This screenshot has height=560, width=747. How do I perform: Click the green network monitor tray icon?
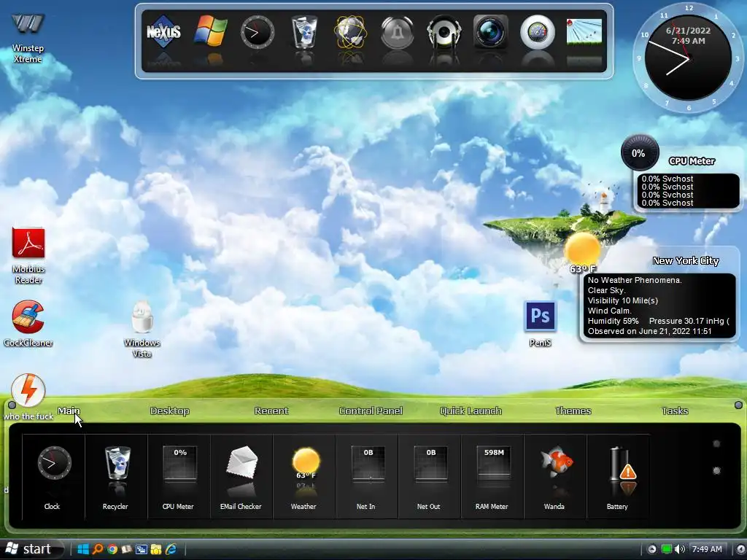(x=667, y=549)
